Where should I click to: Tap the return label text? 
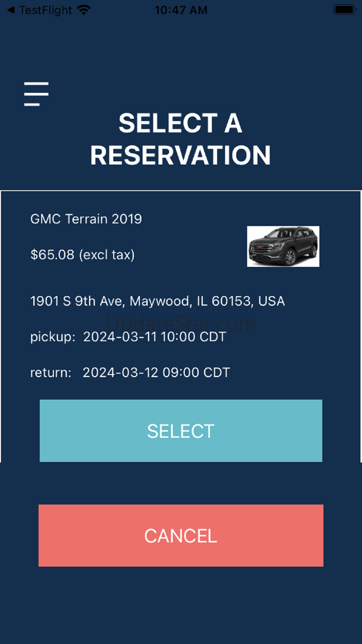tap(51, 372)
